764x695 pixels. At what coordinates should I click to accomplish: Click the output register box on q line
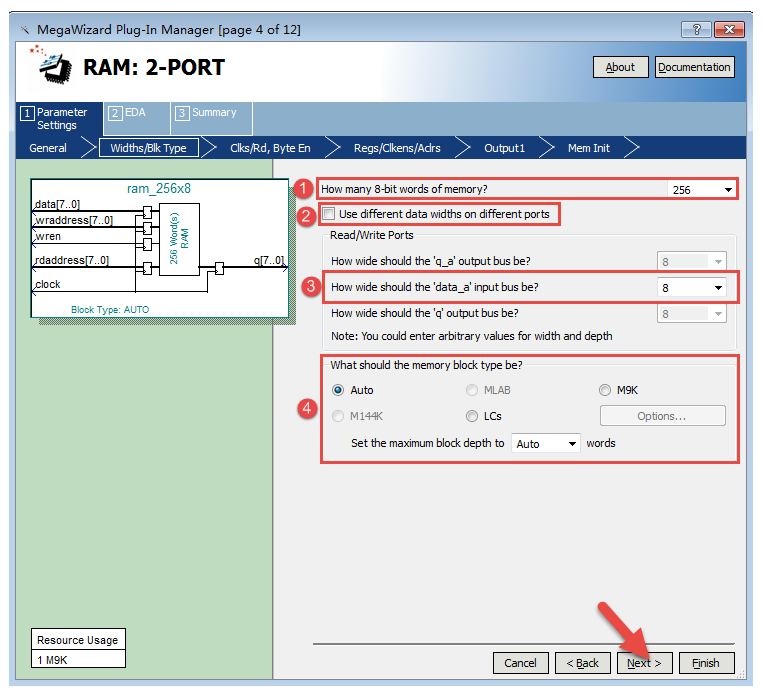pos(219,268)
